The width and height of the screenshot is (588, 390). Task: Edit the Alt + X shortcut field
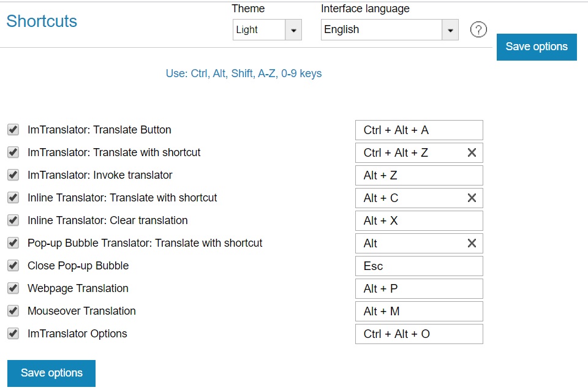[419, 221]
